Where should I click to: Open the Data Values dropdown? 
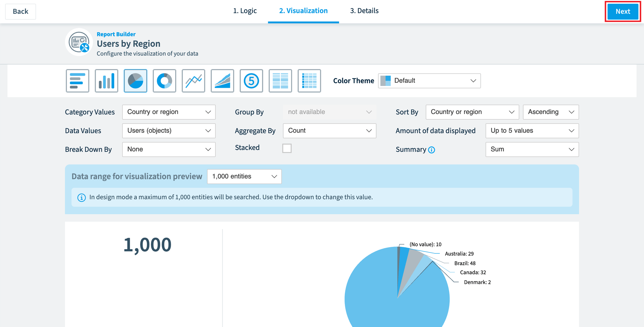(169, 131)
